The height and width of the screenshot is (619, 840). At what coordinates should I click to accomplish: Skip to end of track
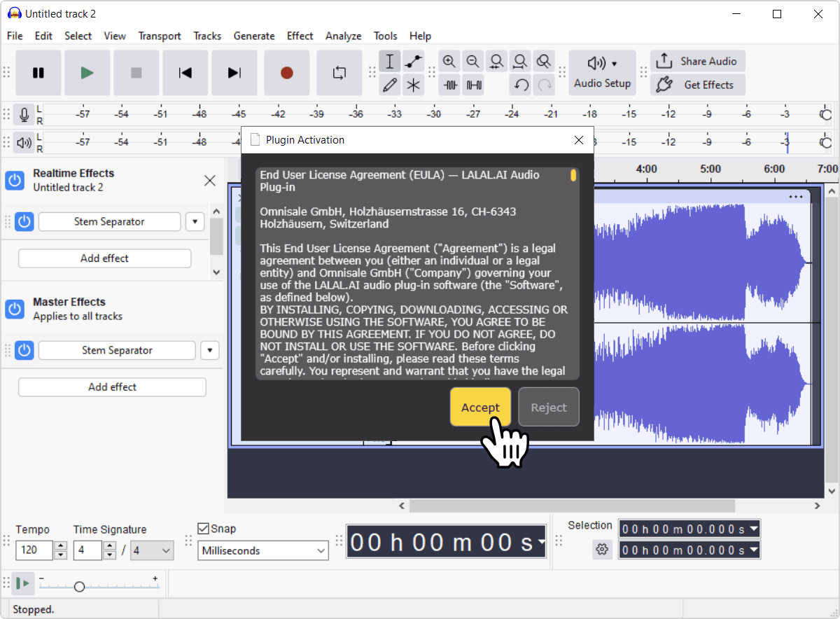234,73
